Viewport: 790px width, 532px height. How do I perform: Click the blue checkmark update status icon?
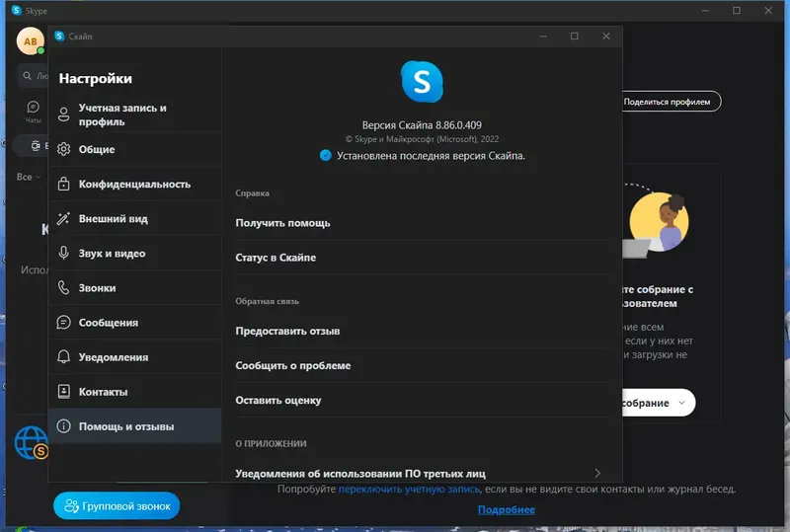(326, 156)
